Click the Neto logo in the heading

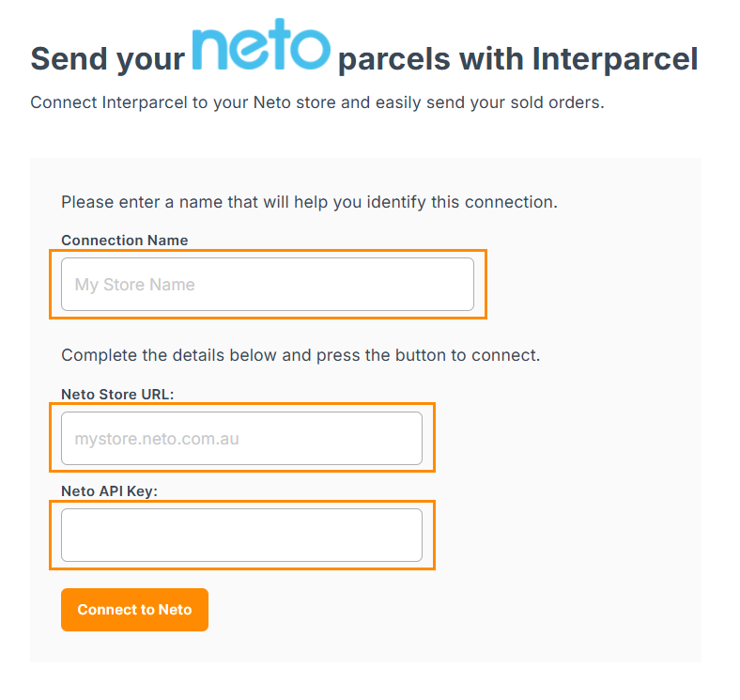(261, 51)
